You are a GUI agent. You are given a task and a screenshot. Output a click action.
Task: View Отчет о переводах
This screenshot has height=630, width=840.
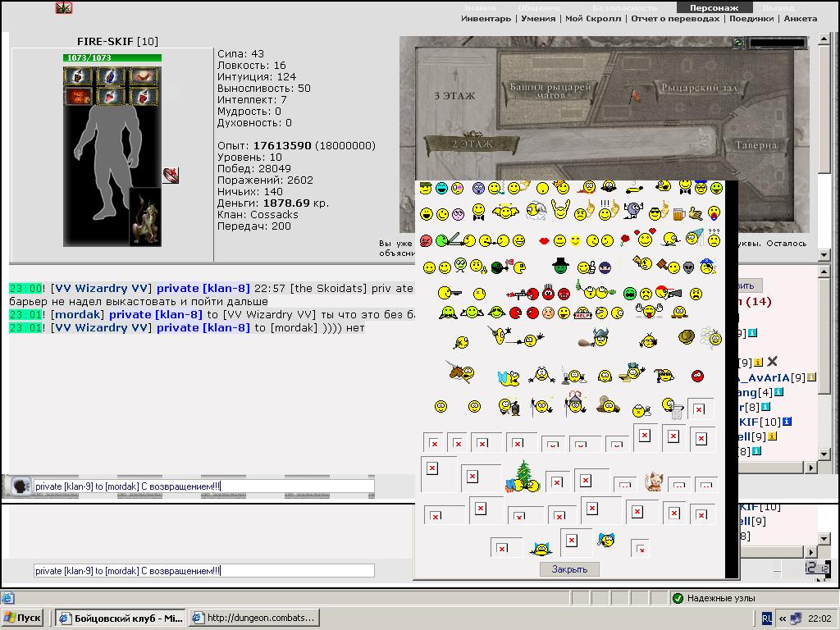click(x=675, y=19)
